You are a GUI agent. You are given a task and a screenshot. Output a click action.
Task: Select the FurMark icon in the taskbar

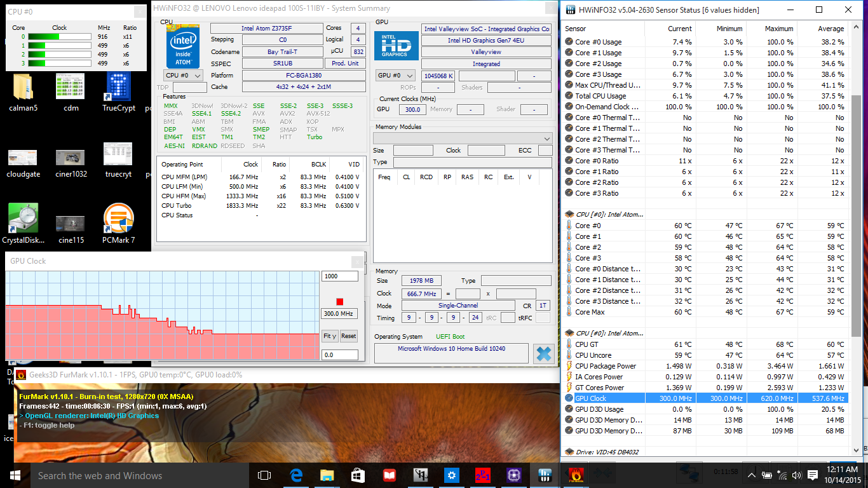tap(576, 475)
